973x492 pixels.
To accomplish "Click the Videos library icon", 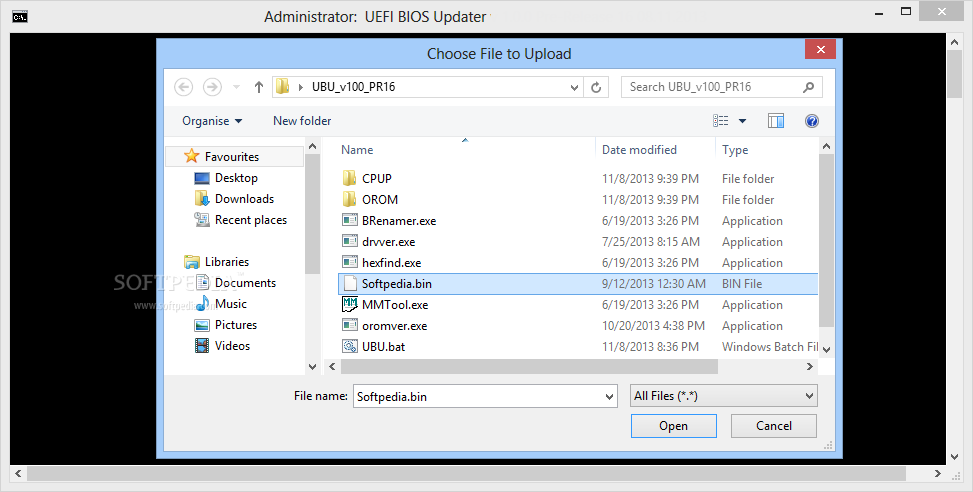I will click(x=202, y=346).
